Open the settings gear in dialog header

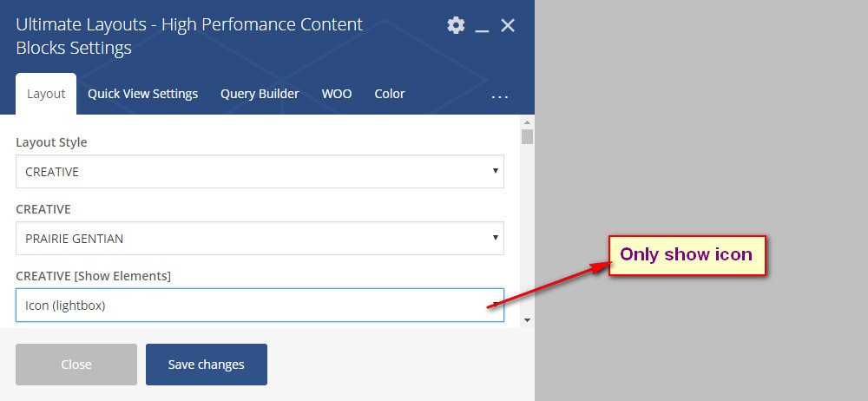coord(456,25)
